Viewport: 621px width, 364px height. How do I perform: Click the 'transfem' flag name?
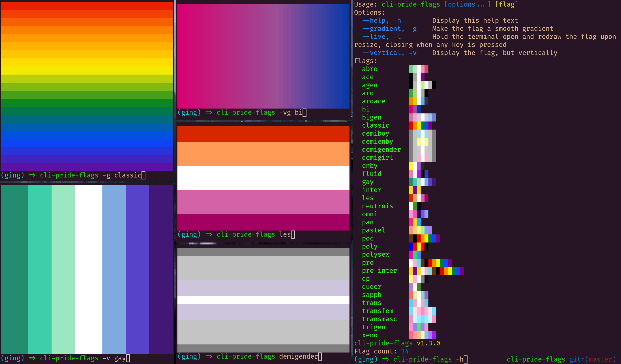pos(378,311)
